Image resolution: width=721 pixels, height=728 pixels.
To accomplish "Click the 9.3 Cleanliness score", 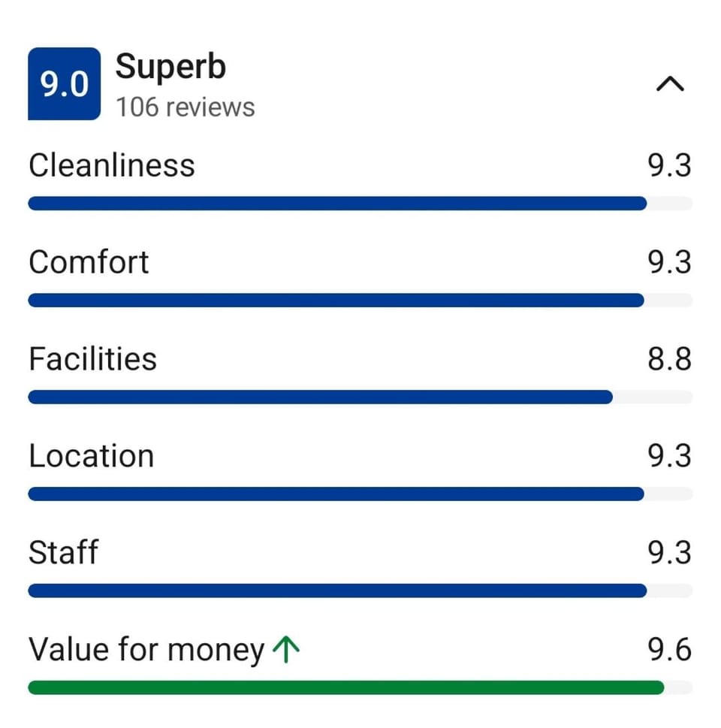I will point(669,165).
